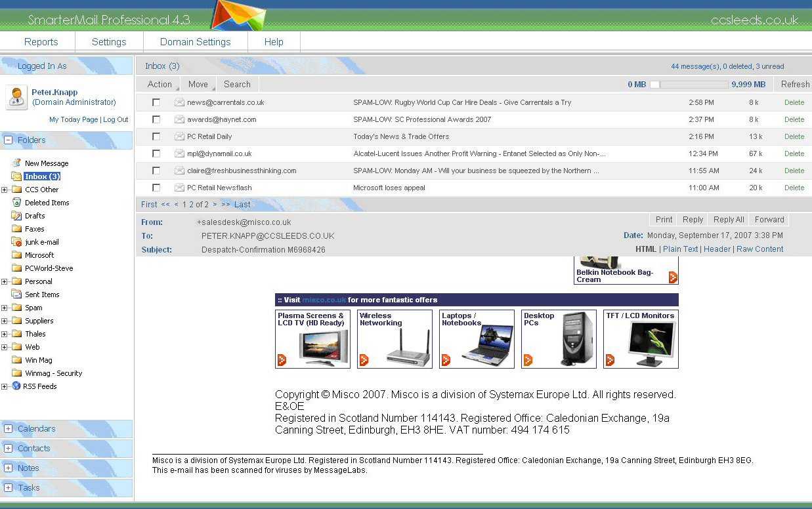
Task: Click envelope icon for news@carrentals.co.uk message
Action: click(179, 102)
